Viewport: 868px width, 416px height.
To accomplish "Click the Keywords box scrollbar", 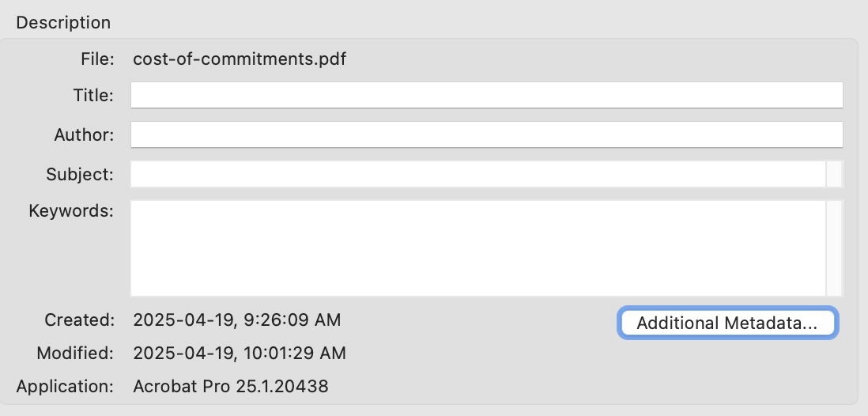I will (834, 248).
